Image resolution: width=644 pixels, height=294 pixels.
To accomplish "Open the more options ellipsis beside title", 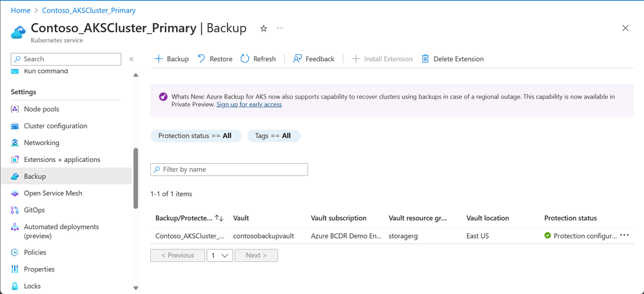I will pos(280,28).
